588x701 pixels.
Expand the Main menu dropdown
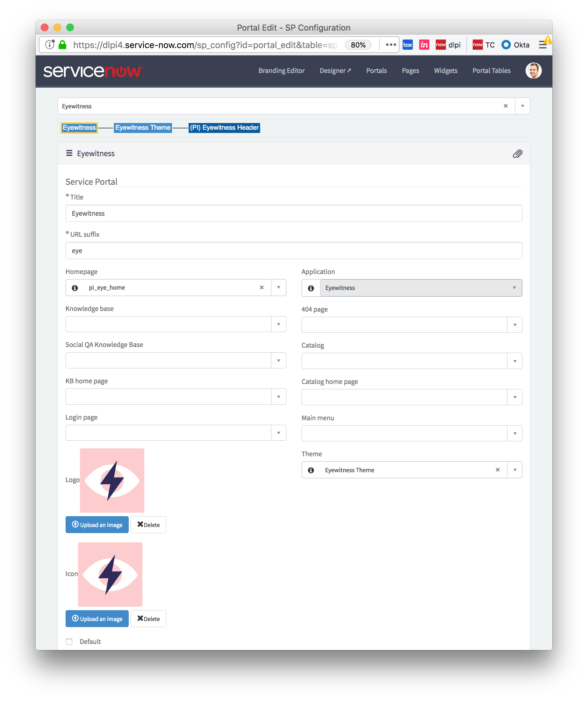[x=515, y=433]
